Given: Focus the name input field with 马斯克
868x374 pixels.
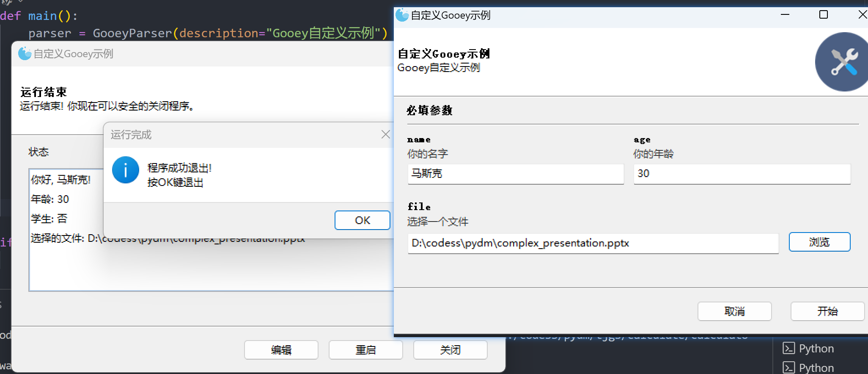Looking at the screenshot, I should 516,174.
